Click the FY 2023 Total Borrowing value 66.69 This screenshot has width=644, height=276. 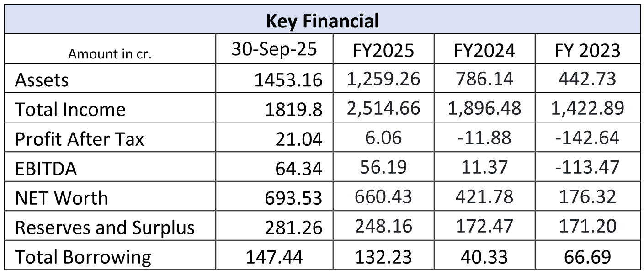tap(587, 257)
